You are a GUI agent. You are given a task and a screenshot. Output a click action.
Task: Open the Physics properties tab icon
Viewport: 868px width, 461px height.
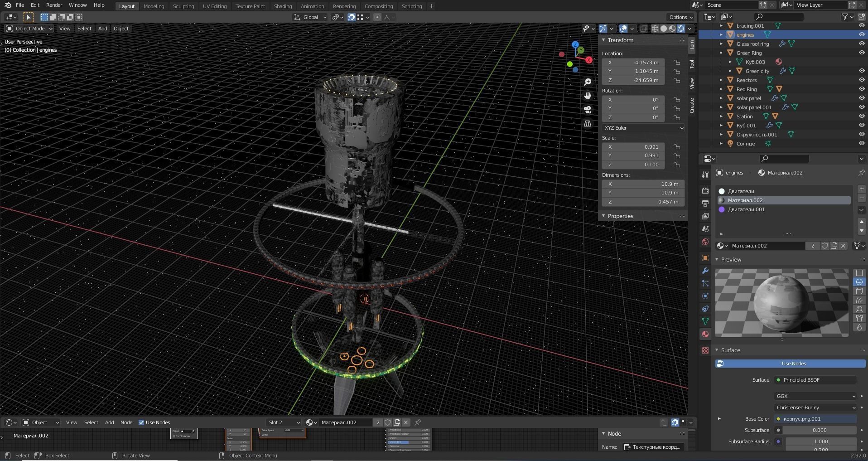[705, 296]
